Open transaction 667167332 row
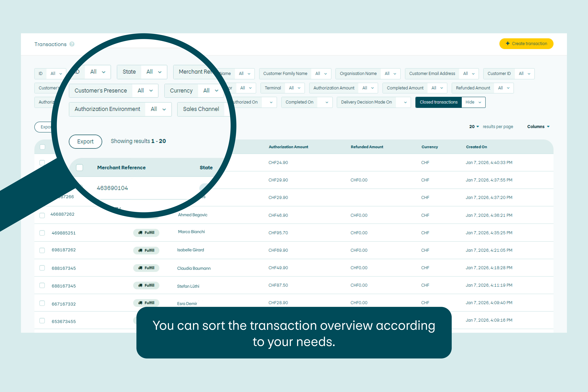This screenshot has height=392, width=588. coord(64,304)
